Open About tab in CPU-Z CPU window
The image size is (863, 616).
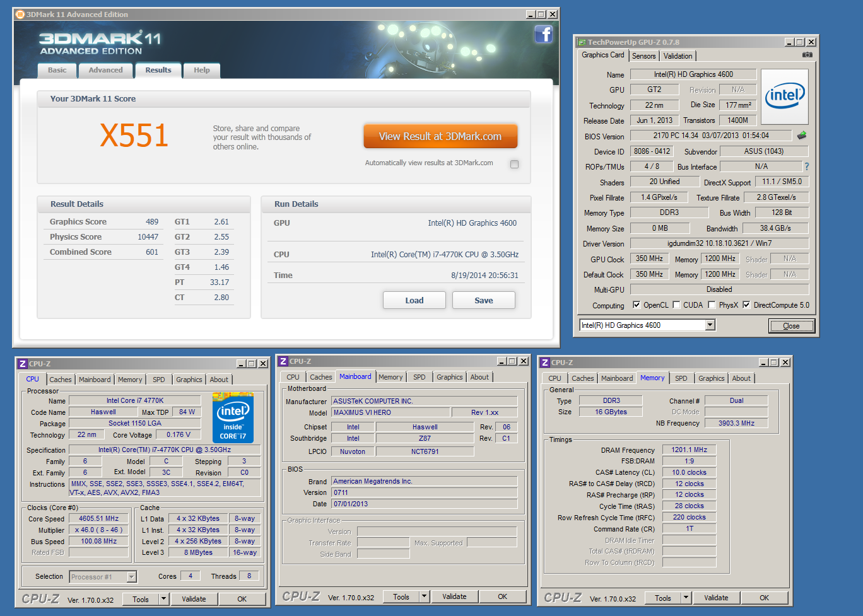coord(219,380)
